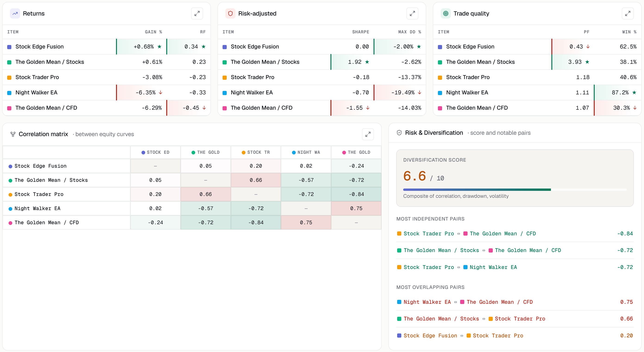Click the Correlation matrix nodes icon
This screenshot has width=644, height=352.
[13, 134]
